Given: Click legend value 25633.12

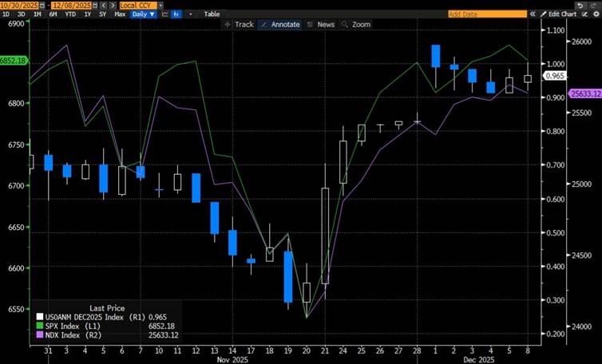Looking at the screenshot, I should 163,335.
